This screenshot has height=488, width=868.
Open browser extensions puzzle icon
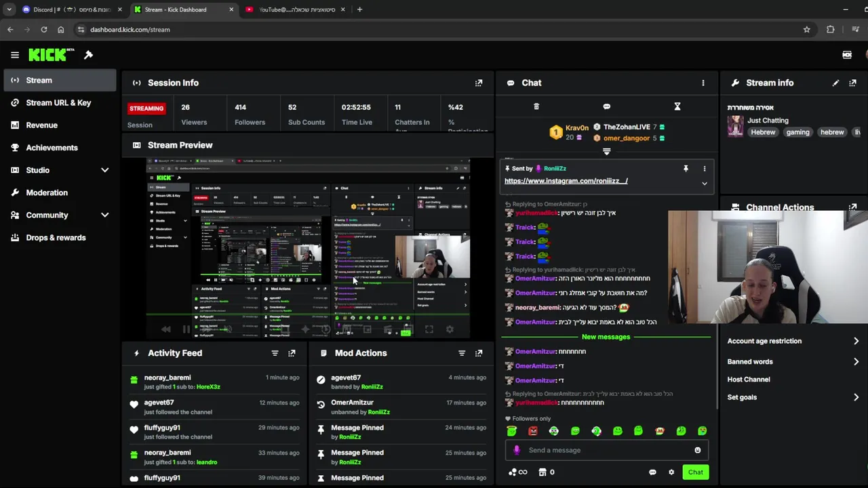pyautogui.click(x=830, y=30)
